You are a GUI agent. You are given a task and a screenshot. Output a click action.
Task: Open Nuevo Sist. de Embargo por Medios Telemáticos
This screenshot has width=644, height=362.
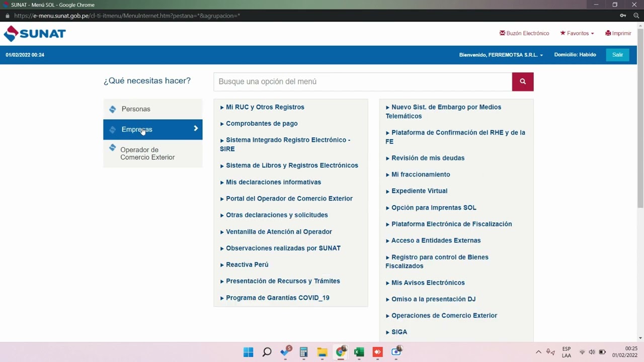coord(444,112)
